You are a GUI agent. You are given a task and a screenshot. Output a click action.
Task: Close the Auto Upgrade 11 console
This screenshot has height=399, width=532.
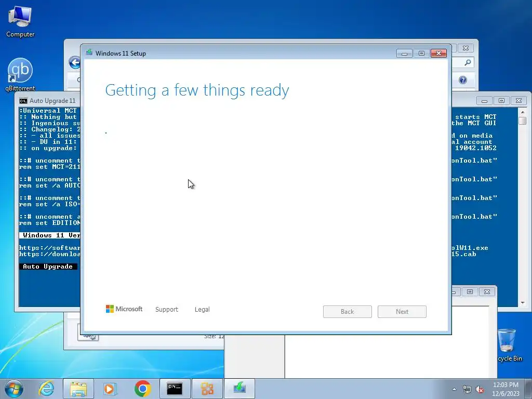tap(519, 101)
